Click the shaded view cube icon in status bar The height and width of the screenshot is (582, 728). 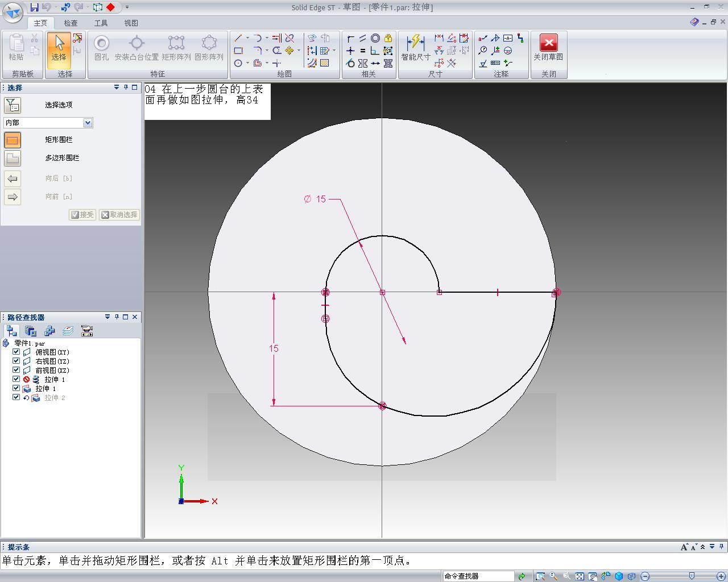pyautogui.click(x=619, y=576)
